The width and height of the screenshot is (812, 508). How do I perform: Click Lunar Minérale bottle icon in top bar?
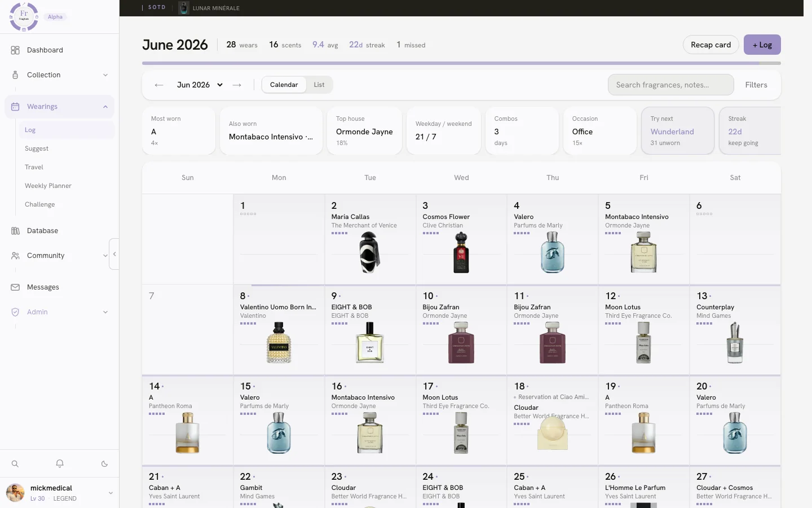[x=183, y=8]
